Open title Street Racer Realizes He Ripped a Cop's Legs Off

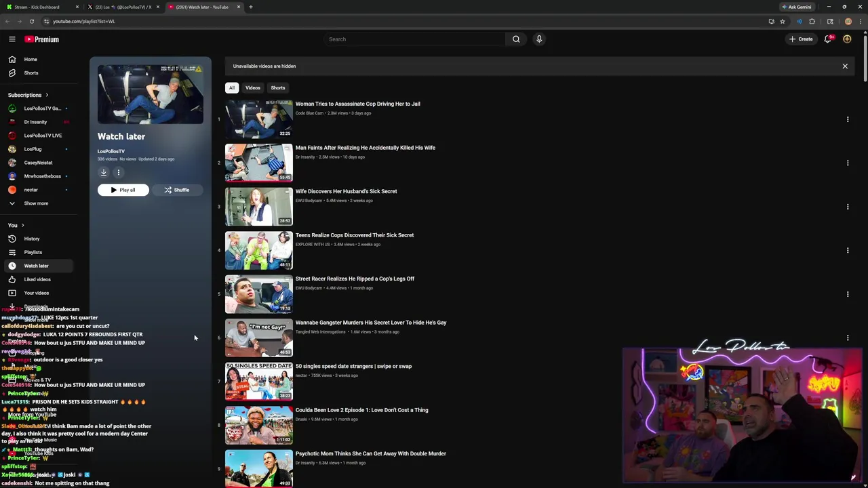pyautogui.click(x=355, y=279)
